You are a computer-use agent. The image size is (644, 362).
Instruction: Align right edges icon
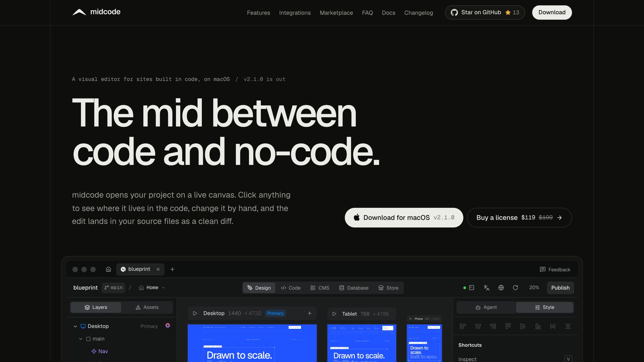click(x=493, y=326)
